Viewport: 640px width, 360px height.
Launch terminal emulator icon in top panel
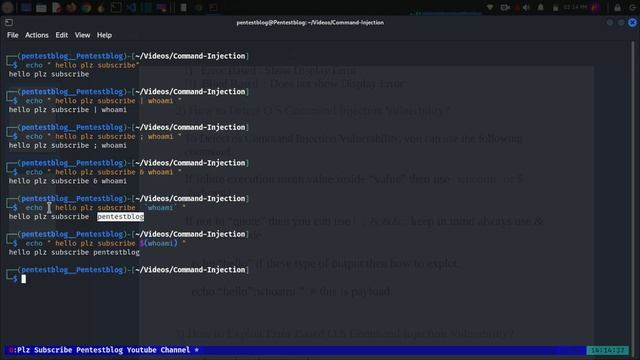[x=116, y=7]
